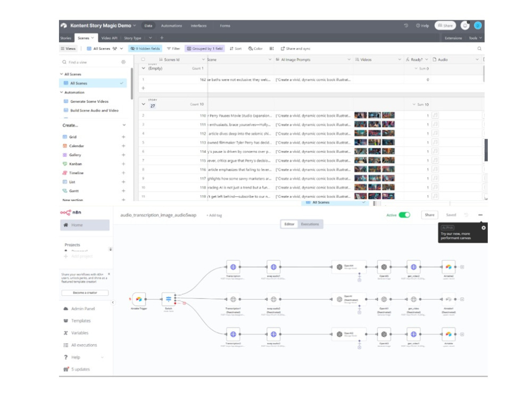
Task: Open the Transcription2 HTTP node
Action: [x=233, y=334]
